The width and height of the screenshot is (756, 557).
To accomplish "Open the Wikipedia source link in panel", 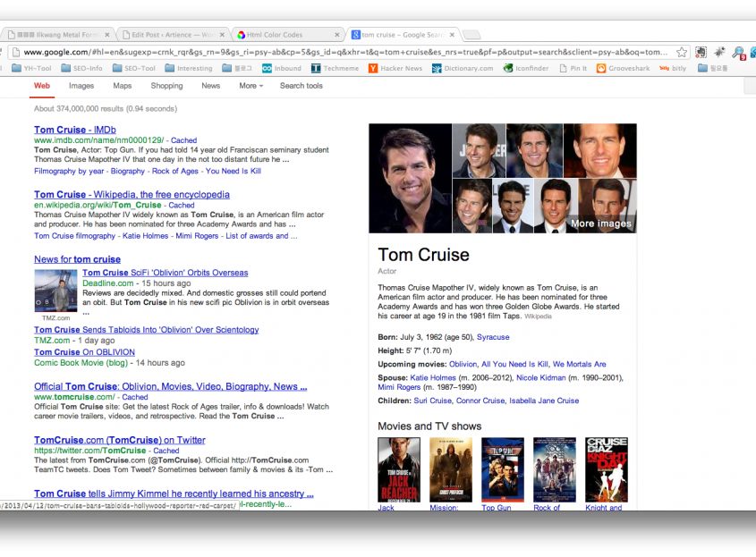I will pos(538,316).
